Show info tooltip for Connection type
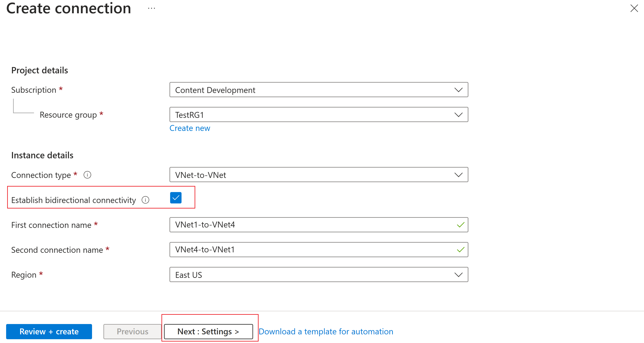The width and height of the screenshot is (644, 343). [x=87, y=175]
